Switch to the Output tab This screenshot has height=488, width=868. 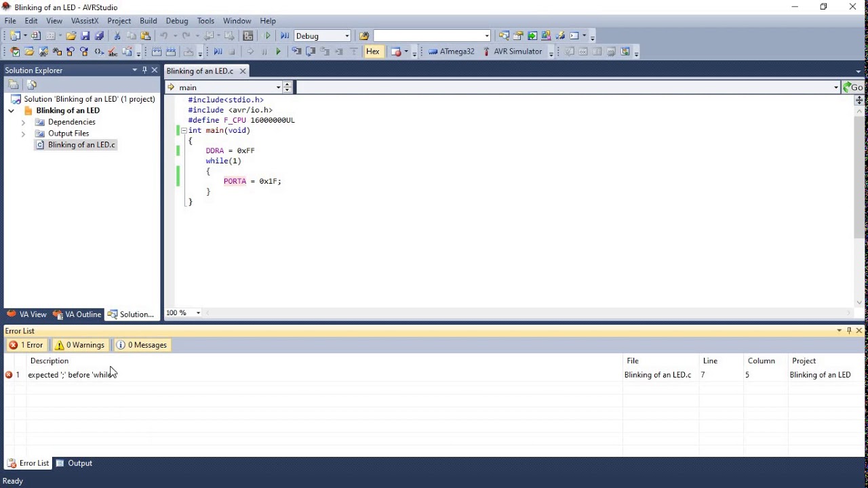[x=74, y=464]
